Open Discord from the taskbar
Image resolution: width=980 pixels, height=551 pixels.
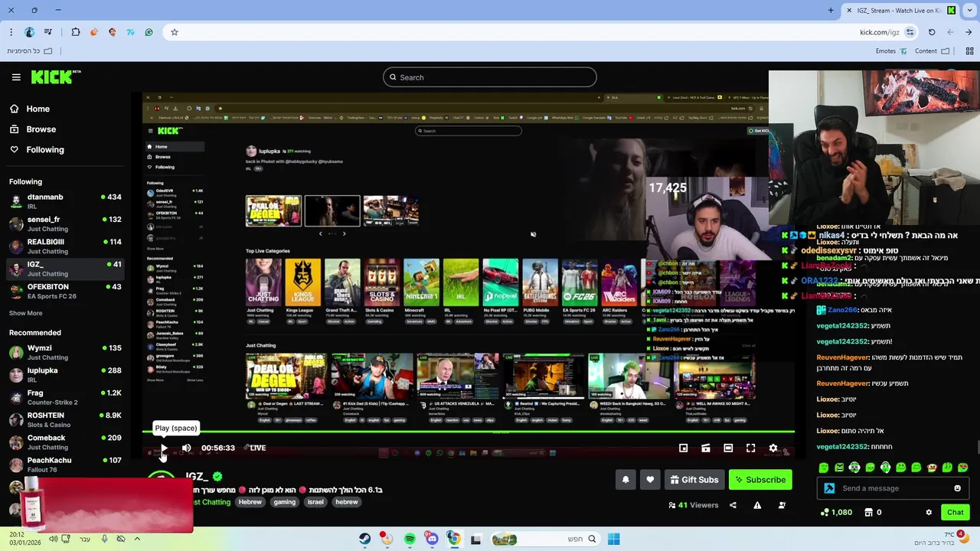coord(432,539)
